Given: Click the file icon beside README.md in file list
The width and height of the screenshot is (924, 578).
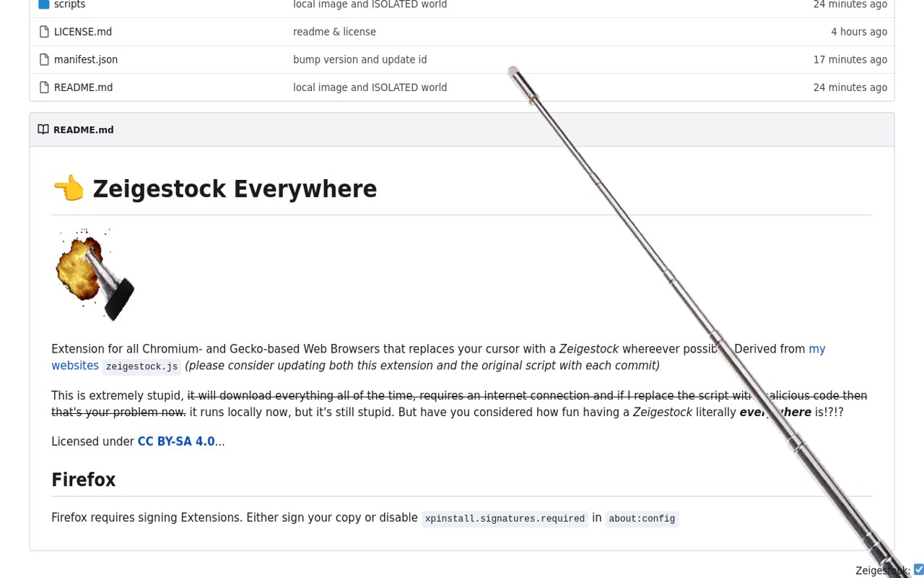Looking at the screenshot, I should coord(44,87).
